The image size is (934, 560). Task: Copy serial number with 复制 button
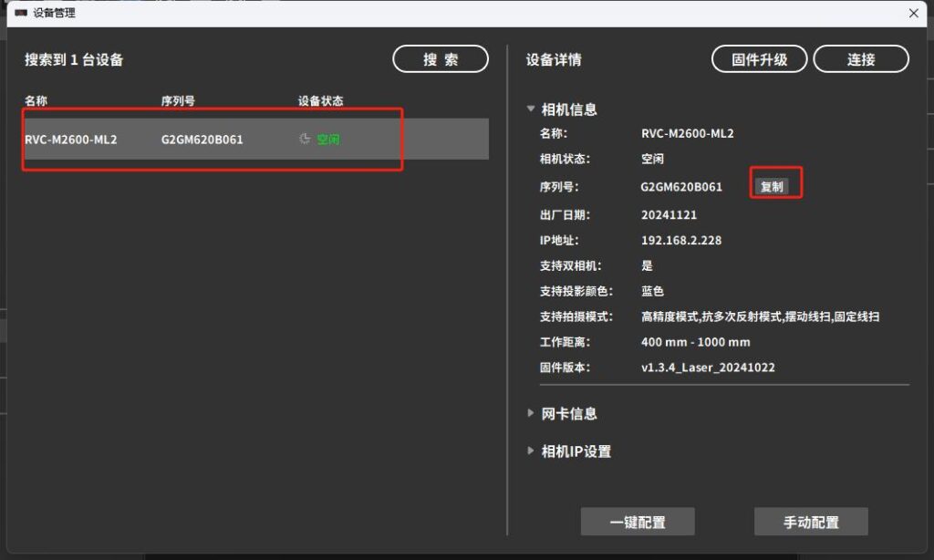point(772,186)
